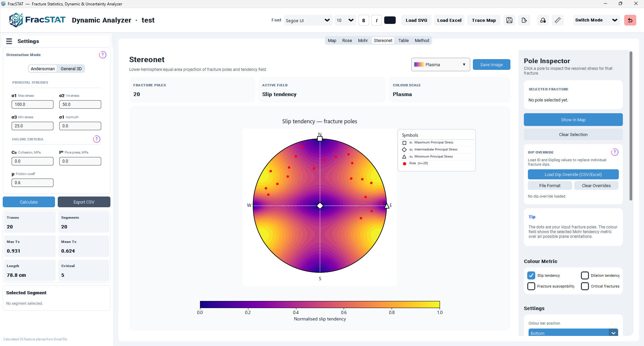Viewport: 644px width, 346px height.
Task: Open the hamburger menu beside Settings
Action: click(x=9, y=41)
